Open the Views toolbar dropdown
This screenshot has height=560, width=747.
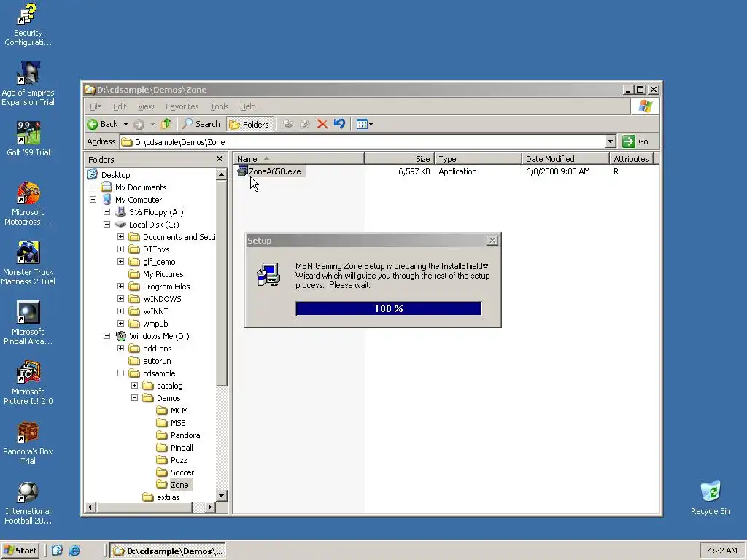(x=365, y=124)
